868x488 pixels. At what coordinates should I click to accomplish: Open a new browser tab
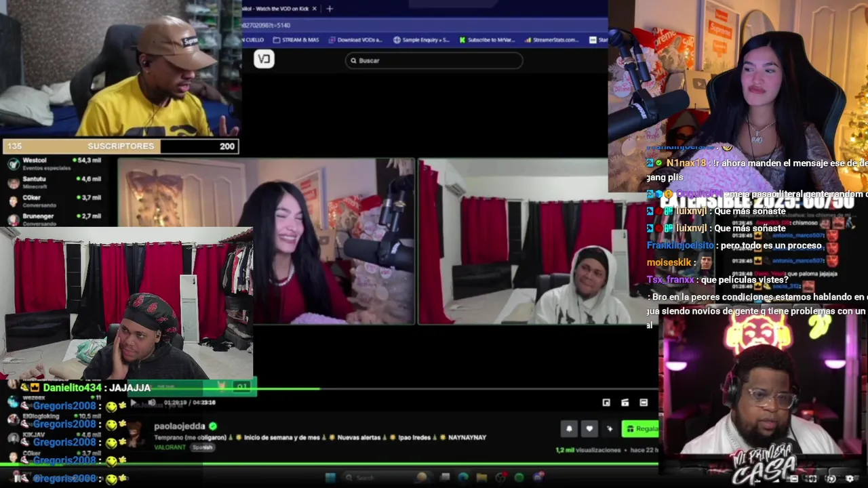click(330, 9)
